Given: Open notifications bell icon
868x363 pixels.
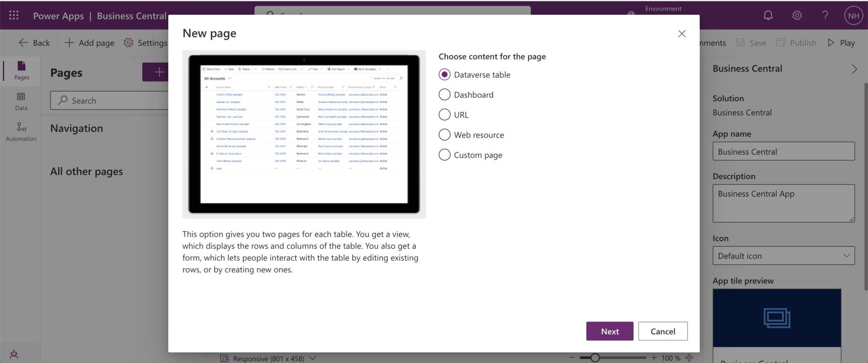Looking at the screenshot, I should coord(768,16).
